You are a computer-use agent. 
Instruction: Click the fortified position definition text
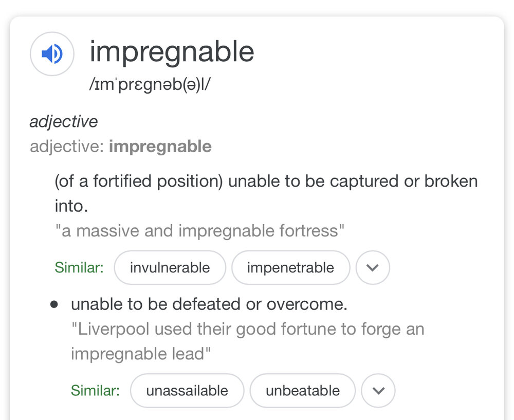point(266,193)
